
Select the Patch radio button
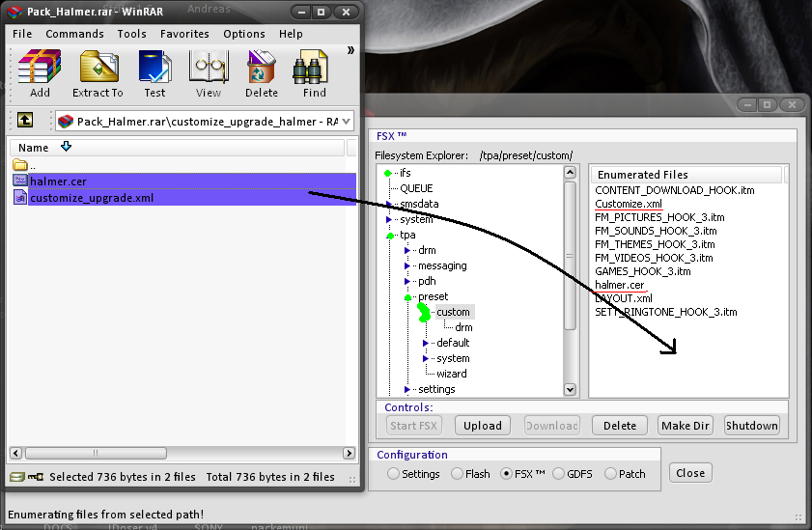pos(610,474)
